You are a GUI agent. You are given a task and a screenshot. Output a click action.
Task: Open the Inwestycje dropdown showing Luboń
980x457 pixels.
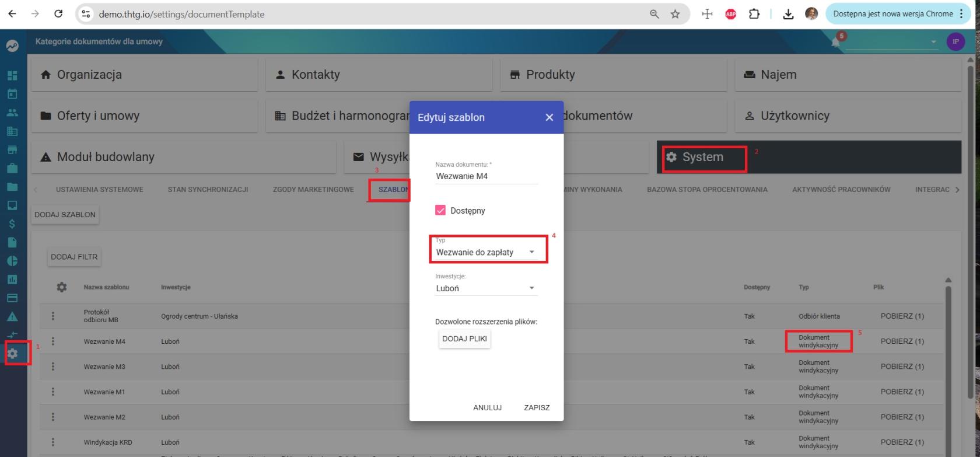pyautogui.click(x=485, y=288)
